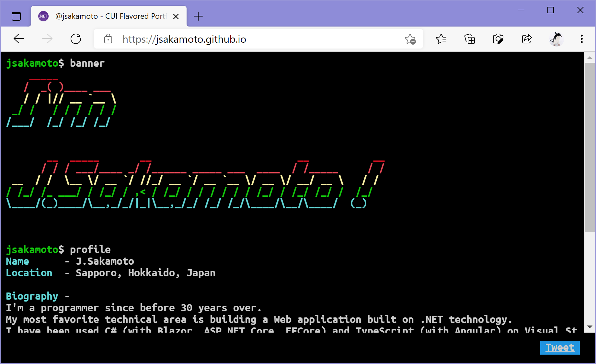The height and width of the screenshot is (364, 596).
Task: Click the ASCII art J.Sakamoto banner
Action: click(194, 183)
